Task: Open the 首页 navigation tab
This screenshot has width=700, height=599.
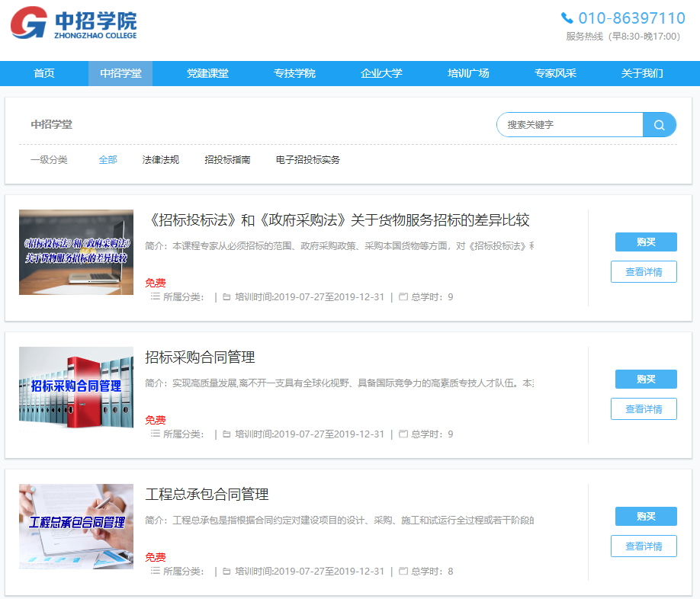Action: (44, 74)
